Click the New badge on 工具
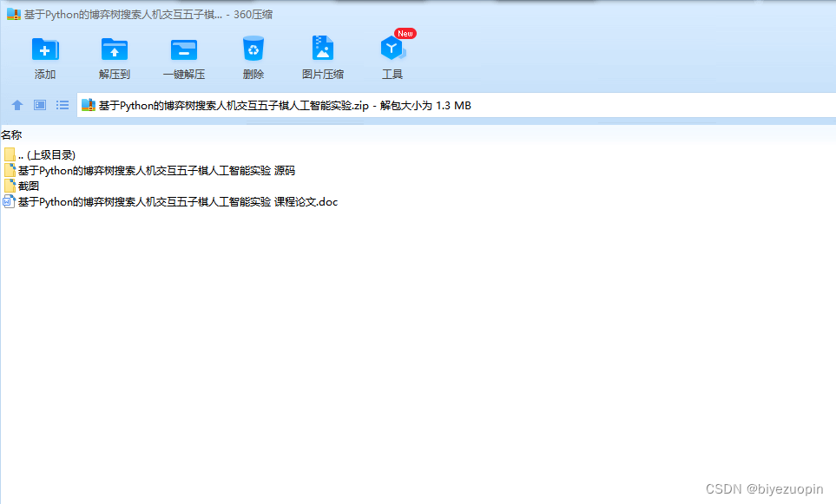Screen dimensions: 836x504 coord(405,33)
